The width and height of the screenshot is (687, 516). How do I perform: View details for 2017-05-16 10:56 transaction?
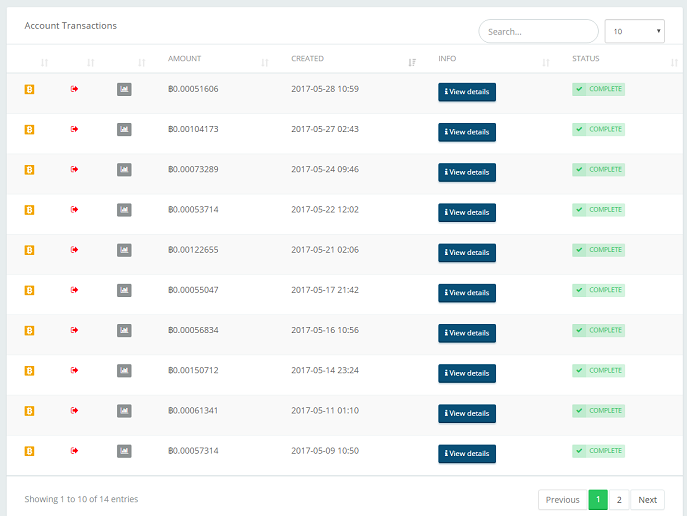click(467, 333)
